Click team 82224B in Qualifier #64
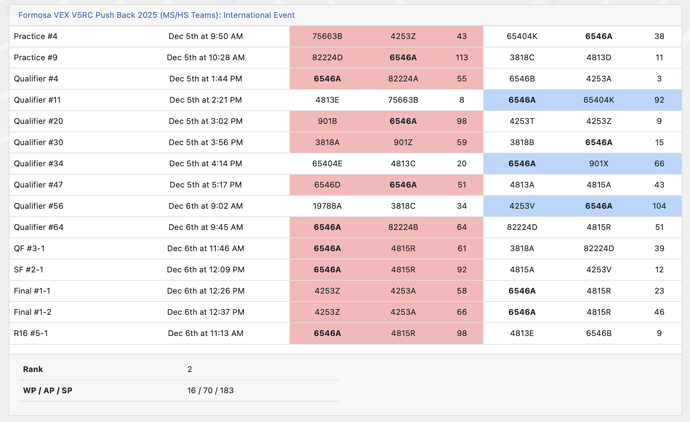This screenshot has width=690, height=422. pyautogui.click(x=403, y=227)
